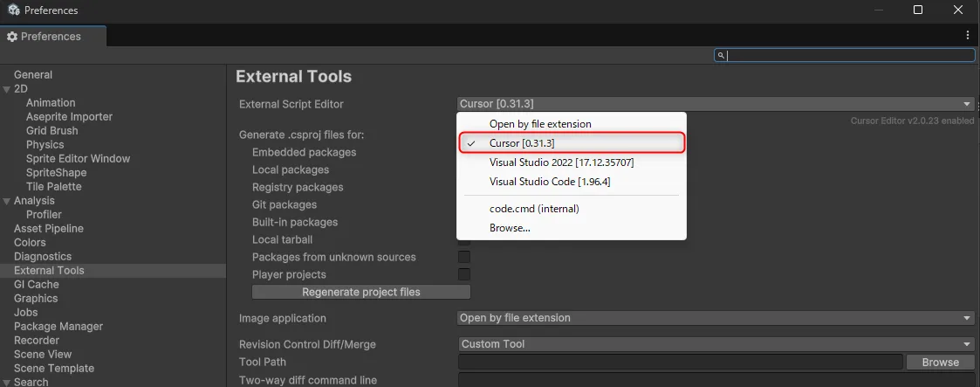Open Scene View preferences
Viewport: 980px width, 387px height.
pyautogui.click(x=43, y=355)
